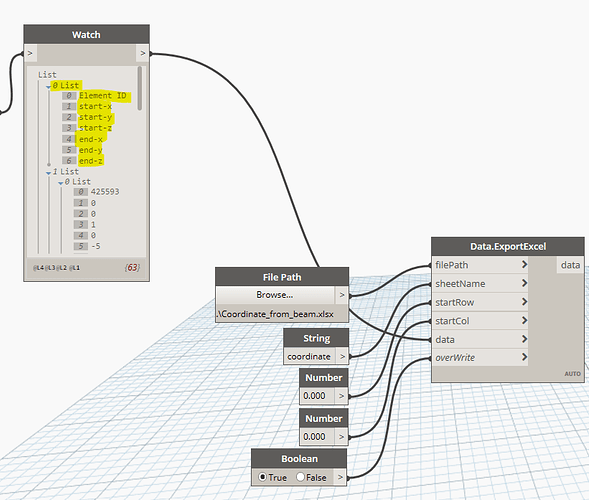The image size is (589, 500).
Task: Select the 'end-z' list item
Action: tap(91, 161)
